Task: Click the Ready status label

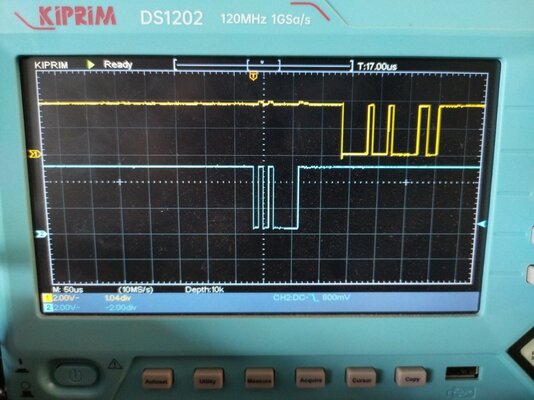Action: point(118,64)
